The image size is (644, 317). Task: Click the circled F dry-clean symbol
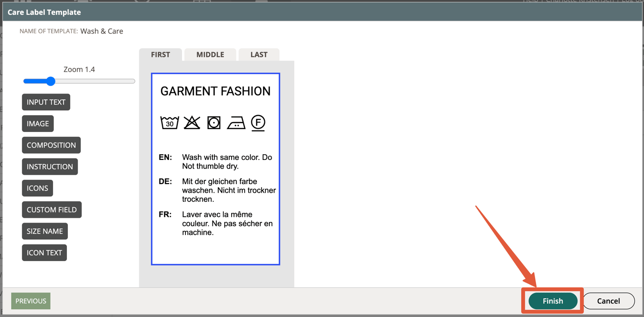pyautogui.click(x=258, y=123)
